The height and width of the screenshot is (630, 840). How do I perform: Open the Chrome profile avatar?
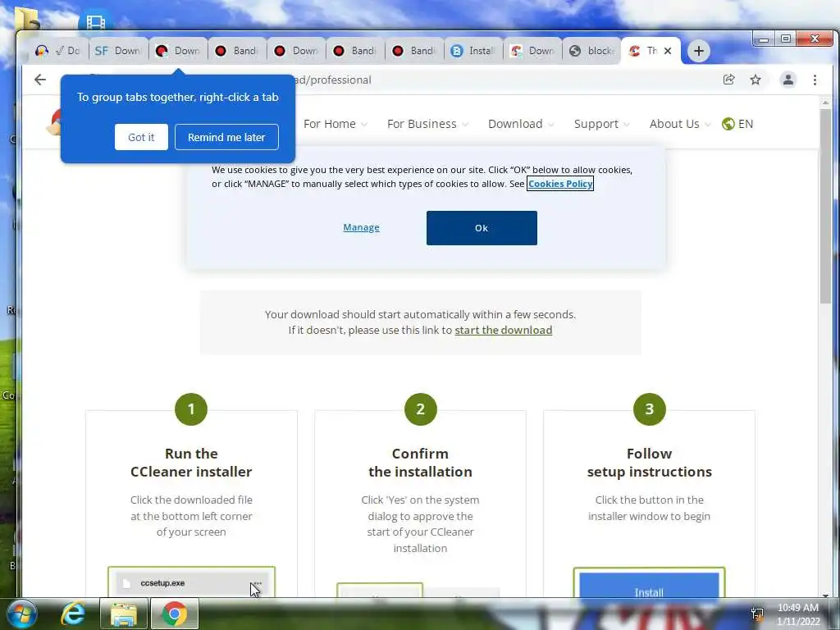coord(788,80)
